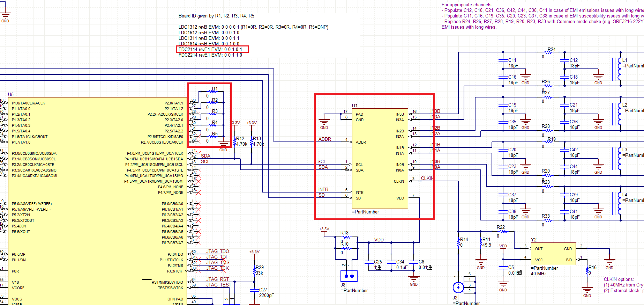Select the L1 inductor symbol
The image size is (644, 305).
coord(617,69)
